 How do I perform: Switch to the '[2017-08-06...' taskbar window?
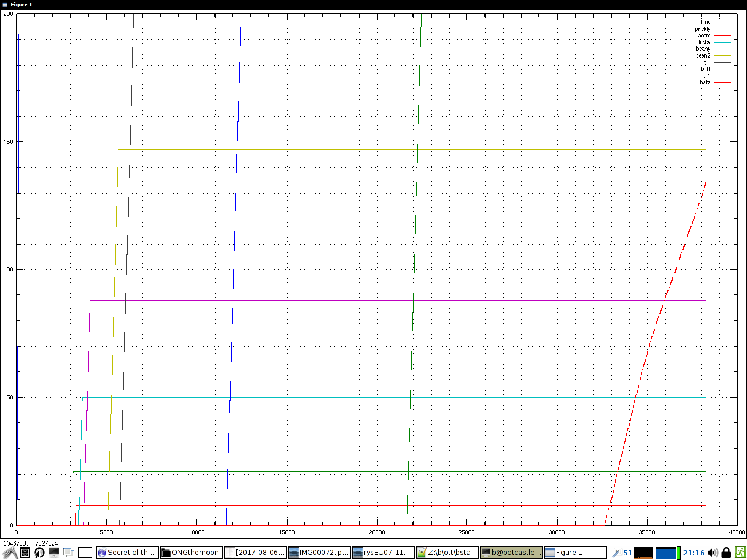point(255,553)
